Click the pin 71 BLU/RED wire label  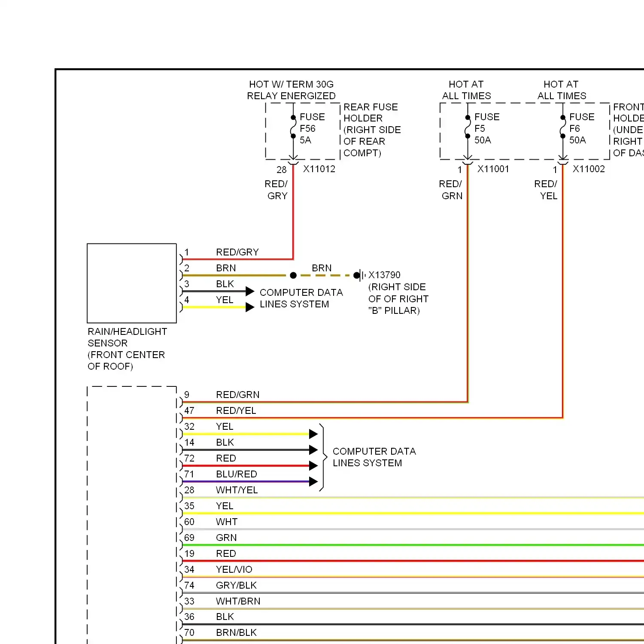(237, 474)
